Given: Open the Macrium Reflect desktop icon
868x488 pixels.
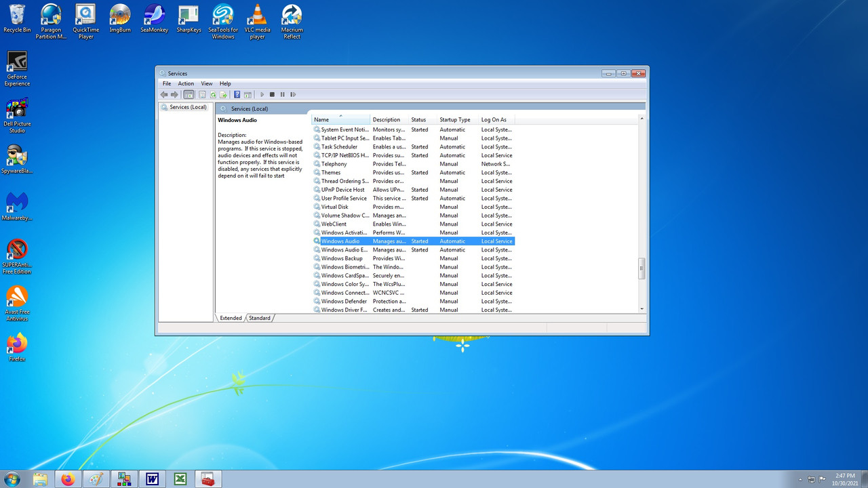Looking at the screenshot, I should pyautogui.click(x=292, y=22).
